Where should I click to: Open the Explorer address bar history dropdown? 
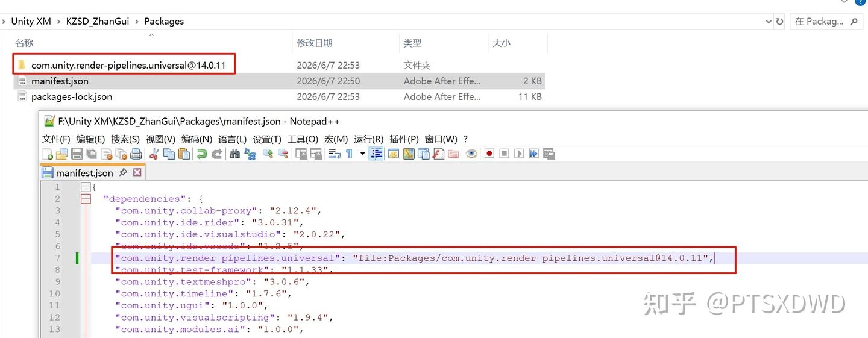(769, 21)
